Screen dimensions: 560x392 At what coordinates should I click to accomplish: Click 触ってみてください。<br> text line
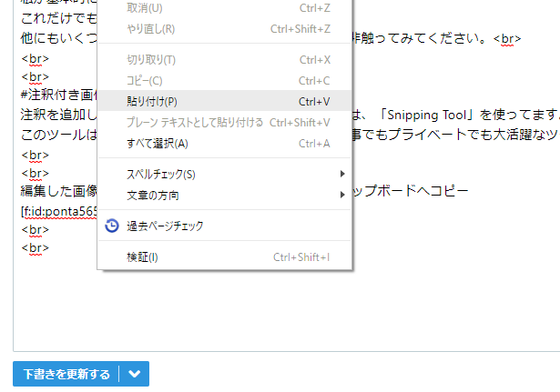point(436,38)
